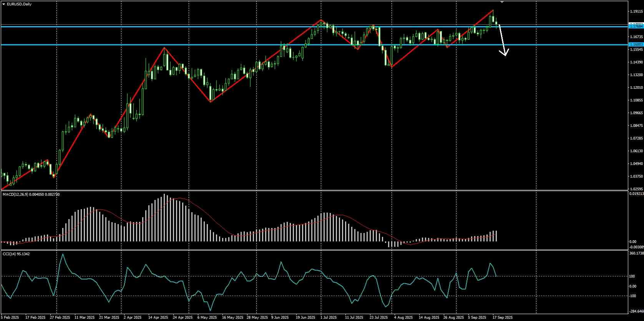Open the triangle menu beside EURUSD,Daily
This screenshot has width=644, height=321.
tap(3, 4)
